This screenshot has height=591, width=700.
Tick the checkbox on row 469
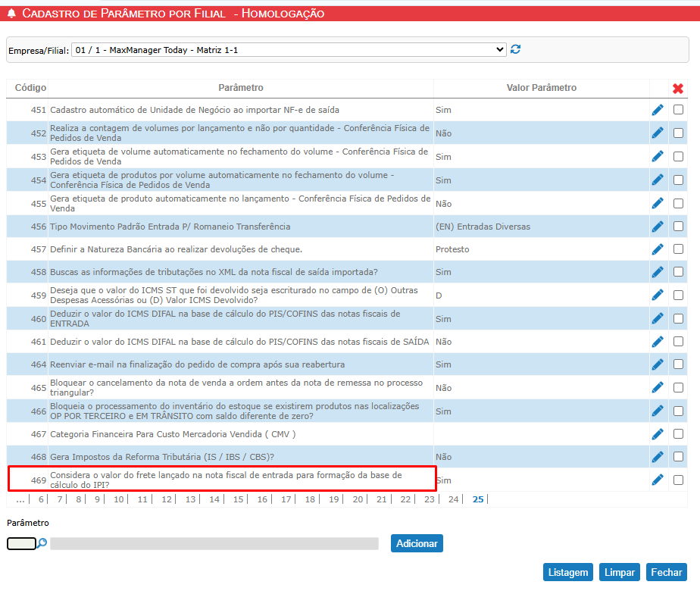[x=678, y=480]
